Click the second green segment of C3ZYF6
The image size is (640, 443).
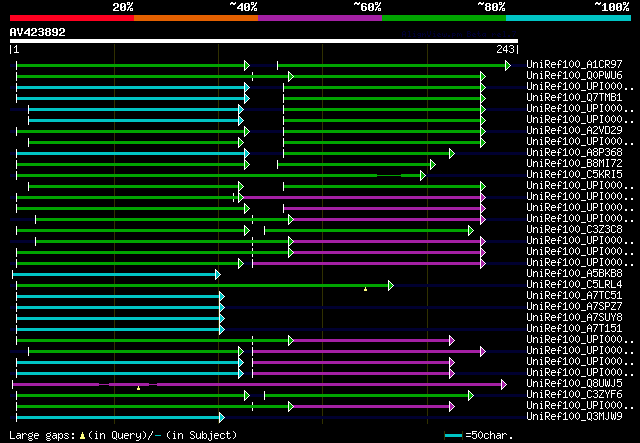(x=368, y=396)
